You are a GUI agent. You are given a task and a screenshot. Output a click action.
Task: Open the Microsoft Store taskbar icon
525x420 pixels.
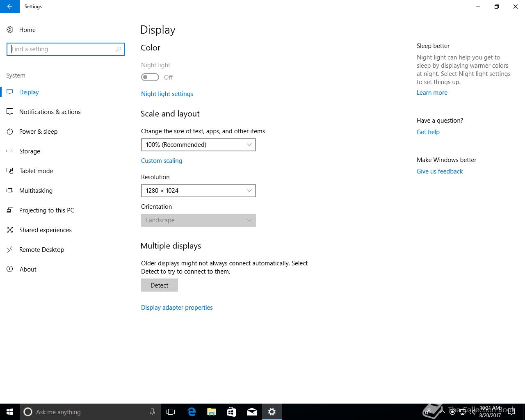[x=231, y=412]
